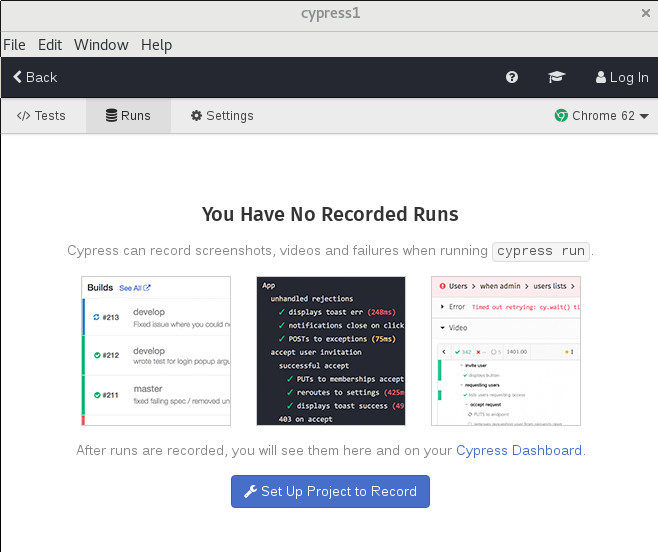The image size is (658, 552).
Task: Click the Back arrow button
Action: 35,77
